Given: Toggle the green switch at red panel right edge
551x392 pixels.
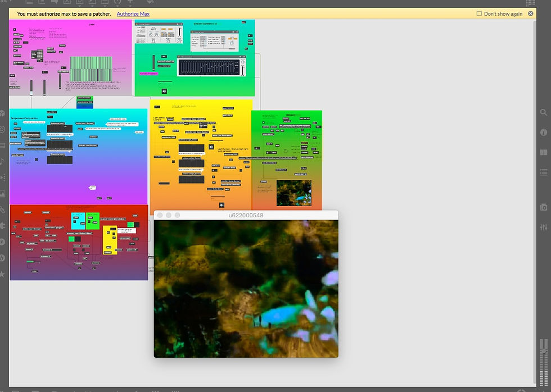Looking at the screenshot, I should pyautogui.click(x=133, y=225).
